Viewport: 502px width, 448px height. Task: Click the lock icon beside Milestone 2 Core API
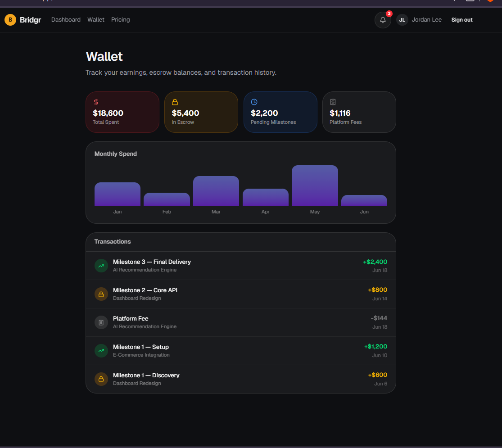pos(101,294)
